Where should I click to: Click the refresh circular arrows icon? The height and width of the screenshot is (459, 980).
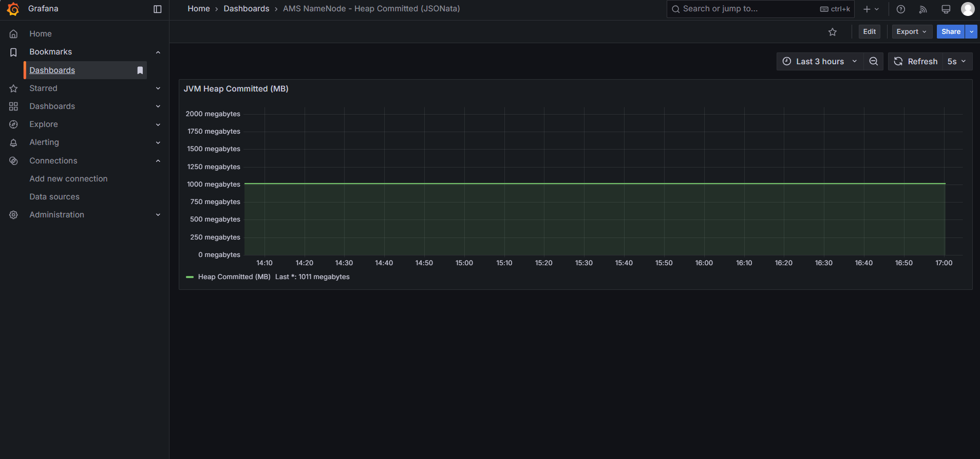[898, 62]
